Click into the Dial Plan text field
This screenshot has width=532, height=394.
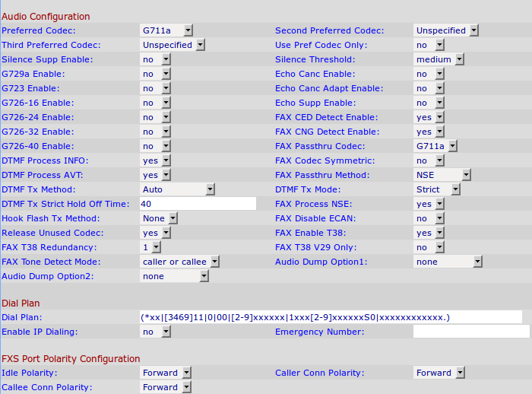point(331,317)
